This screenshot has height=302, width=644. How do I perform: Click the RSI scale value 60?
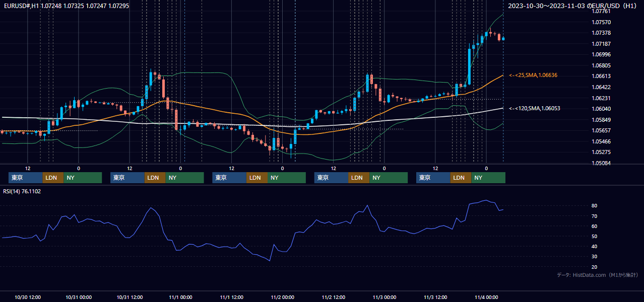(595, 226)
